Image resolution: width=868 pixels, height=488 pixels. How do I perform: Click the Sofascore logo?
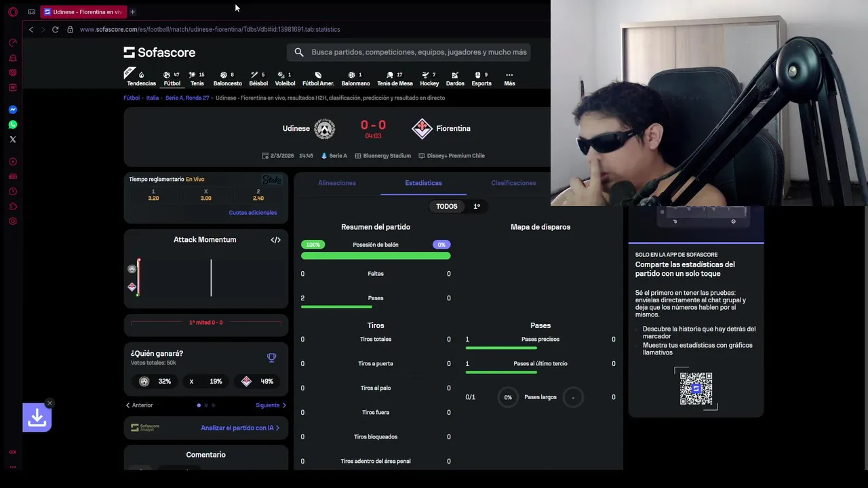[159, 52]
